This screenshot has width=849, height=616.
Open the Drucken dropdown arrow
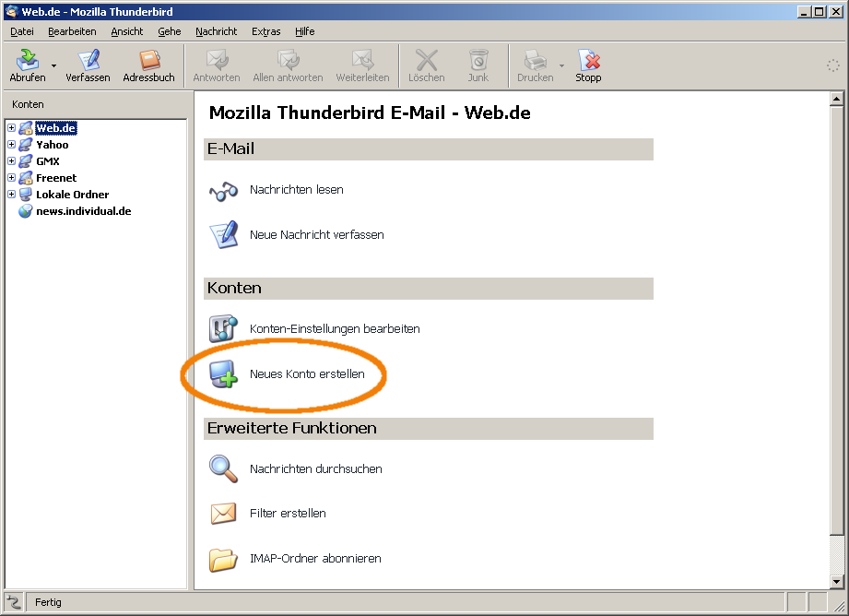561,66
